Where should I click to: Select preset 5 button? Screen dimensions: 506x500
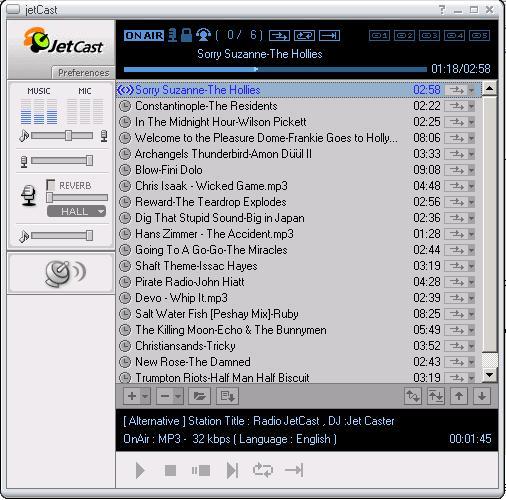coord(479,35)
